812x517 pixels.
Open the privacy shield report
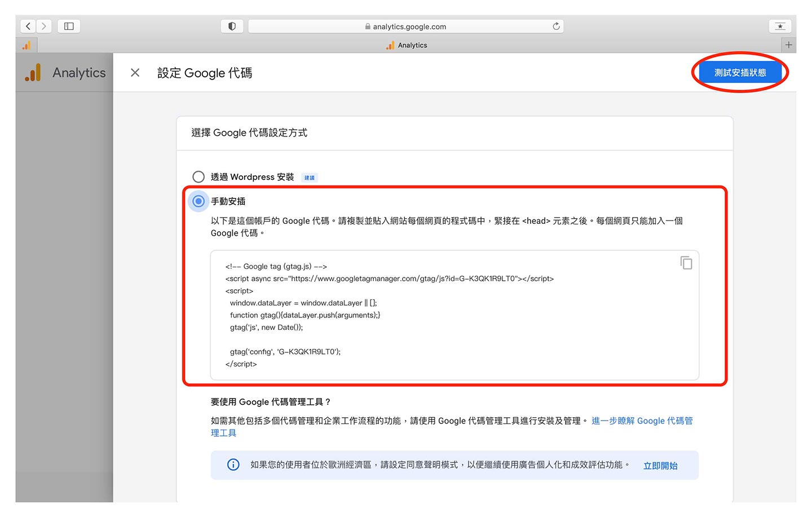click(232, 26)
